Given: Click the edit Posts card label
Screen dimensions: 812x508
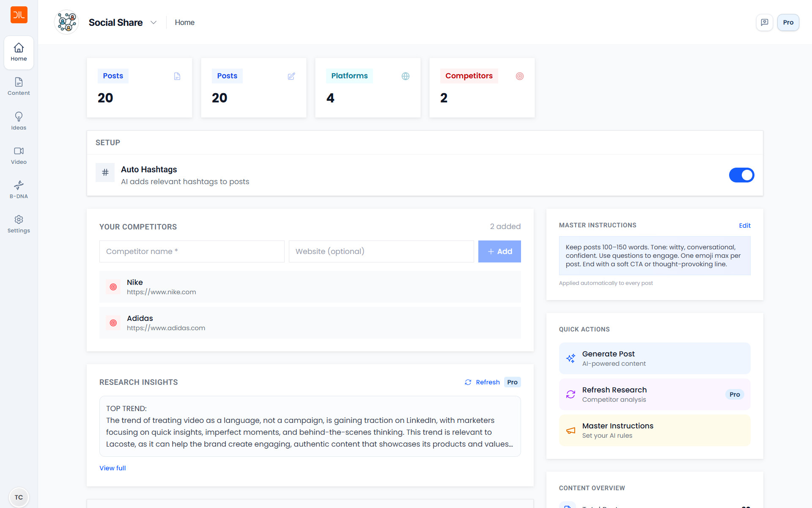Looking at the screenshot, I should pos(227,76).
